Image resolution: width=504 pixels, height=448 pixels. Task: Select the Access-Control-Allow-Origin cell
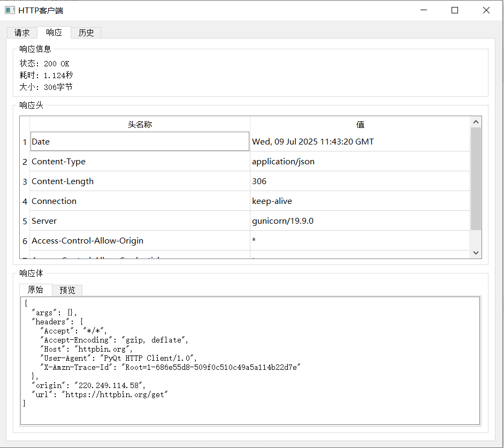[140, 240]
